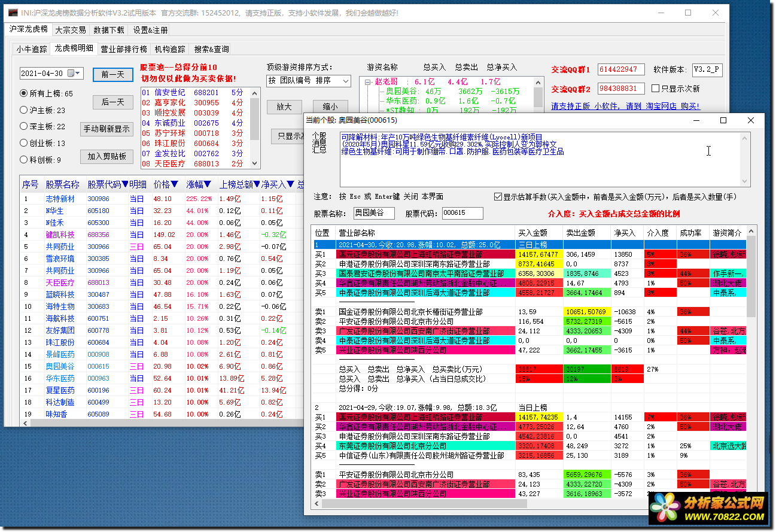Click 申港证券 深圳深南东路证券营业部 买2 row under 2021-04-30
This screenshot has height=532, width=776.
click(x=529, y=264)
